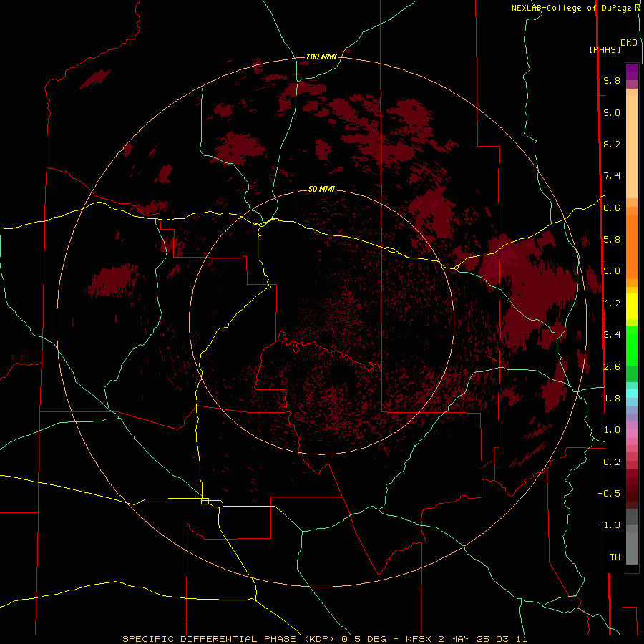This screenshot has height=644, width=644.
Task: Click the purple swatch atop the color bar
Action: click(632, 72)
